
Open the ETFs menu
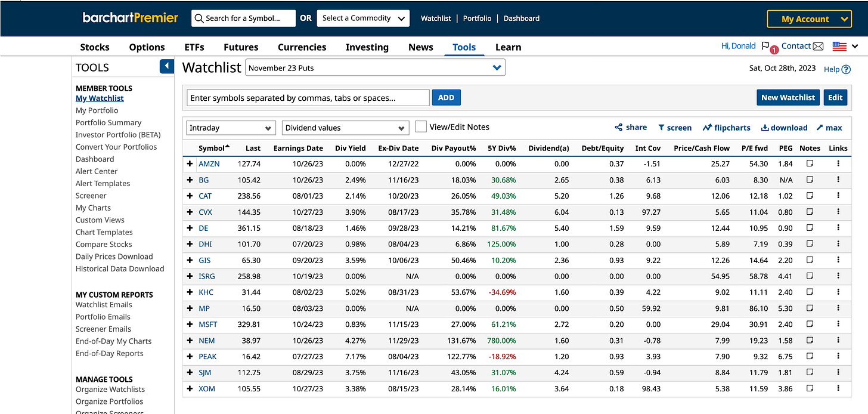[x=194, y=47]
